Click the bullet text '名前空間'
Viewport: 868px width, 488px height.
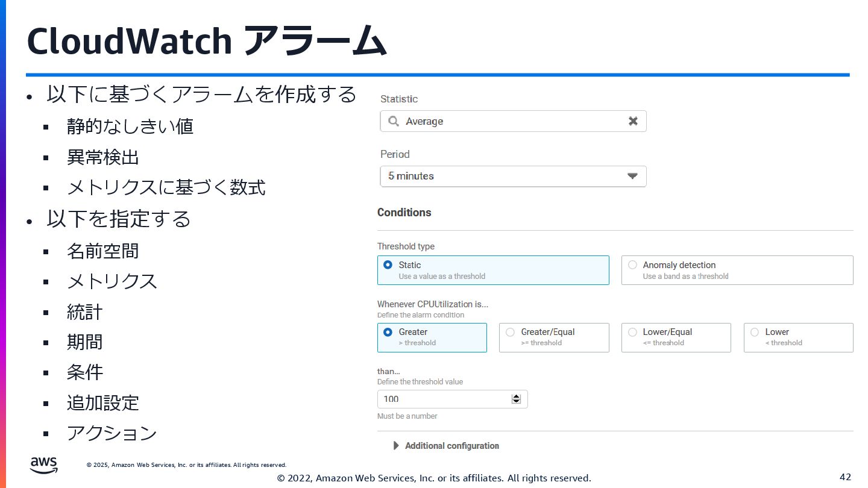[x=103, y=251]
